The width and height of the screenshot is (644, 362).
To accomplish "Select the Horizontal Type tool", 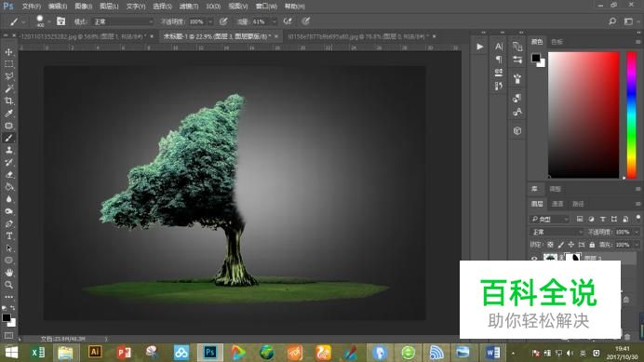I will [8, 236].
